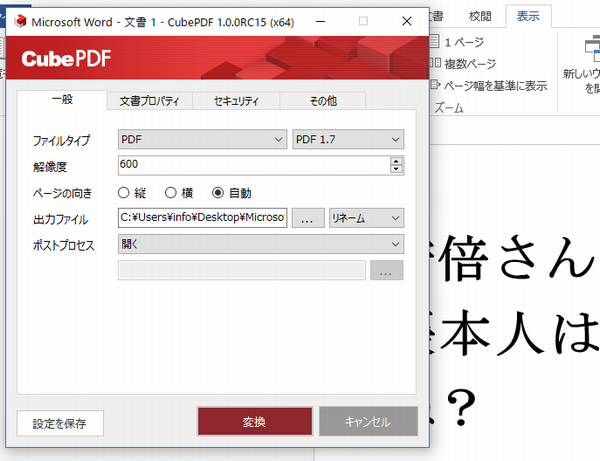This screenshot has height=461, width=600.
Task: Open the 文書プロパティ tab
Action: tap(150, 101)
